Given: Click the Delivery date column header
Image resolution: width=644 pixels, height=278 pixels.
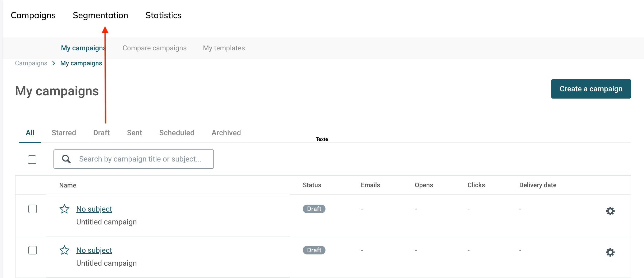Looking at the screenshot, I should (538, 185).
